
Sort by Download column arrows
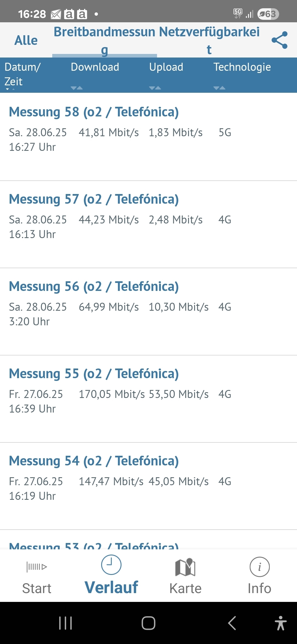click(x=77, y=88)
